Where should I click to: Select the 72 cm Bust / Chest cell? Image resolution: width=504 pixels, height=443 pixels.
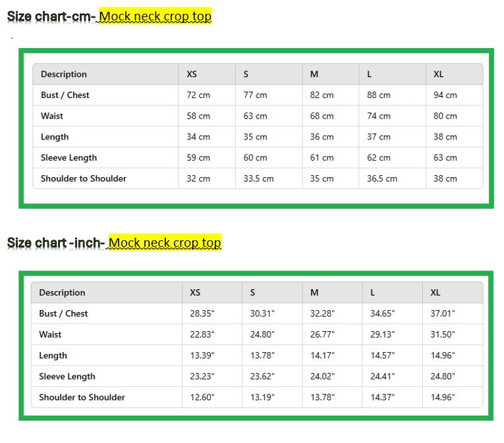(198, 95)
